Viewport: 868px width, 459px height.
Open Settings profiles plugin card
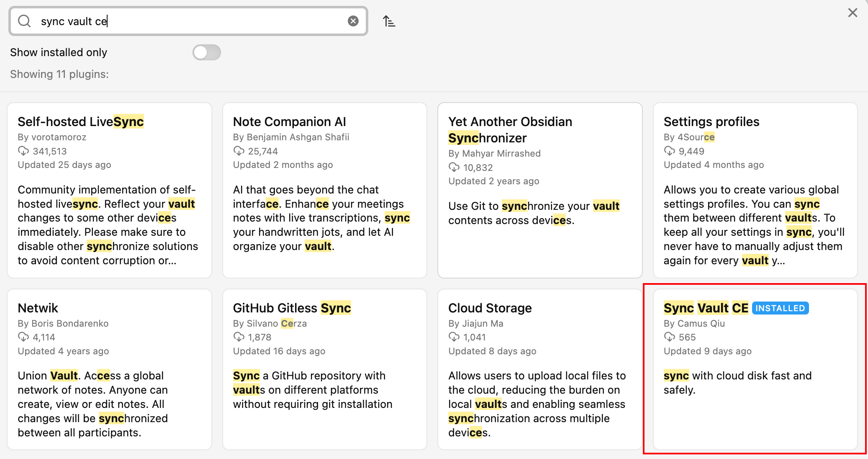pyautogui.click(x=755, y=191)
